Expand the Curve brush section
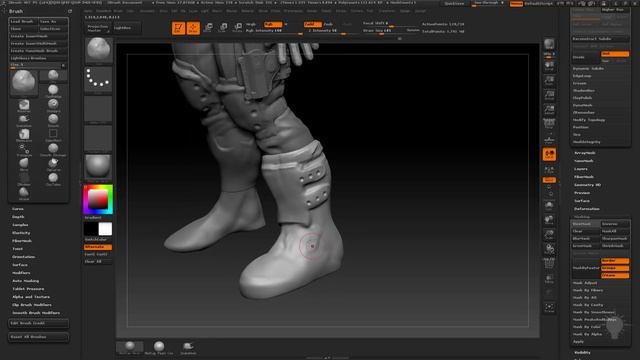640x360 pixels. point(18,209)
